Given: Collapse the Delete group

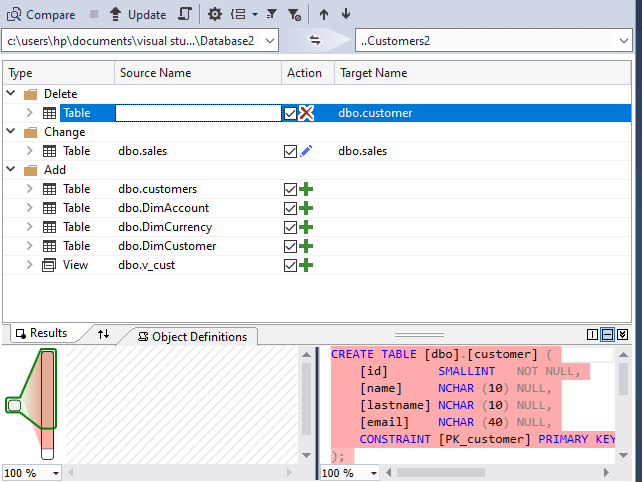Looking at the screenshot, I should [11, 93].
